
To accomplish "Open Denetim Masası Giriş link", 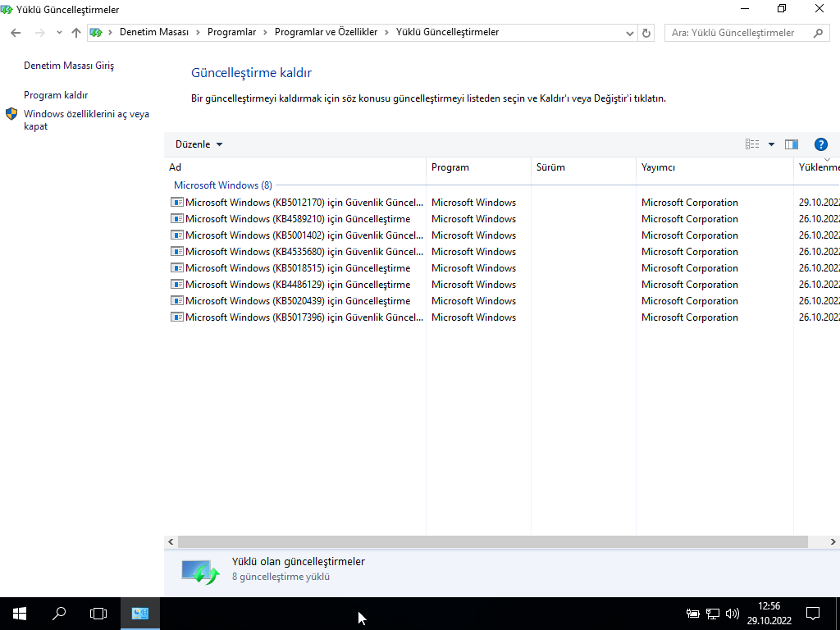I will [69, 66].
